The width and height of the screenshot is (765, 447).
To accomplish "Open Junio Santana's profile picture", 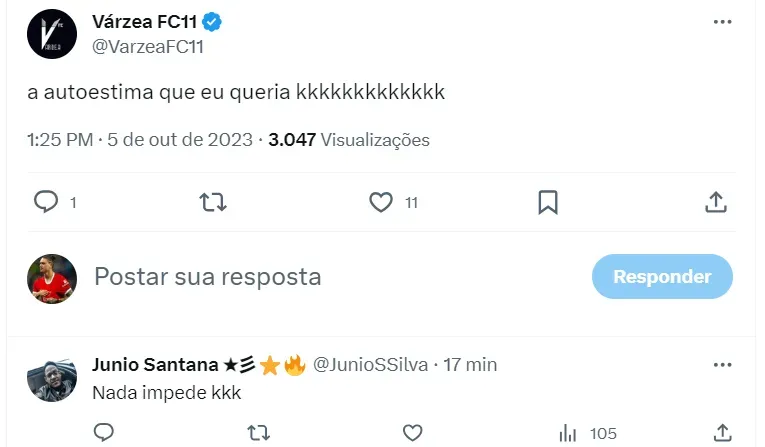I will click(x=51, y=378).
